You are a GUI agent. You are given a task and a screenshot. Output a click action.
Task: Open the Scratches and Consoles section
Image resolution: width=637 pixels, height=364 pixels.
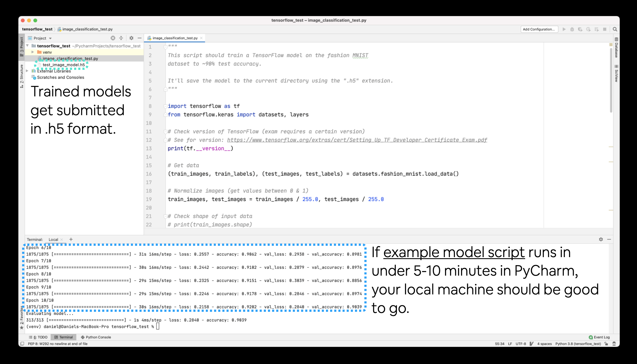point(60,77)
